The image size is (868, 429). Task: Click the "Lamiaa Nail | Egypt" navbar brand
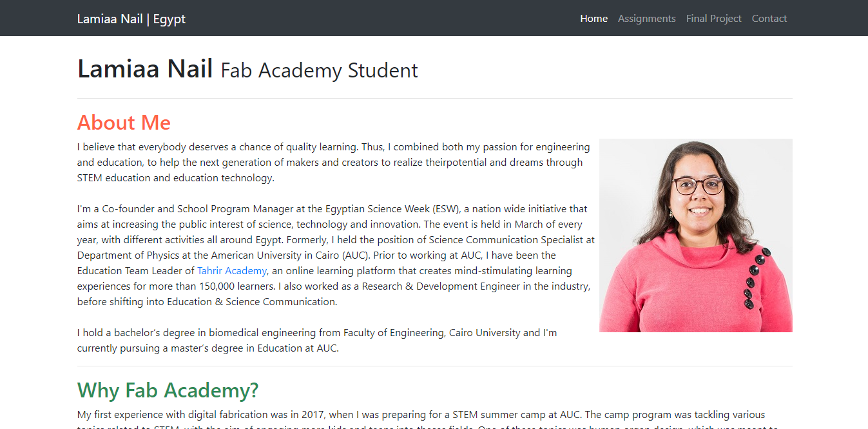click(x=131, y=19)
